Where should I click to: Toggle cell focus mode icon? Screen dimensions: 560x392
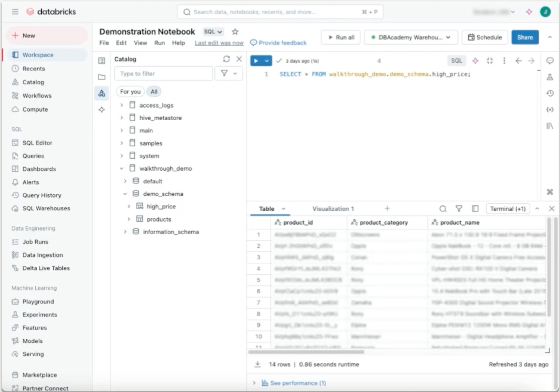(x=490, y=61)
